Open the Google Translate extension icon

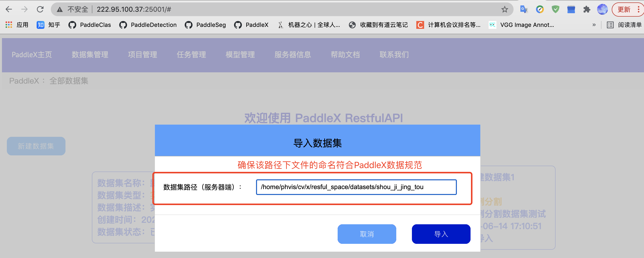tap(524, 10)
